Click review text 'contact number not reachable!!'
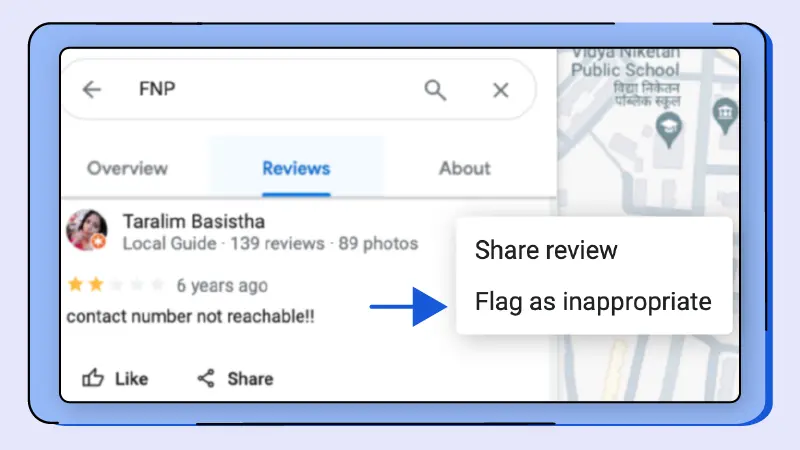 coord(190,316)
